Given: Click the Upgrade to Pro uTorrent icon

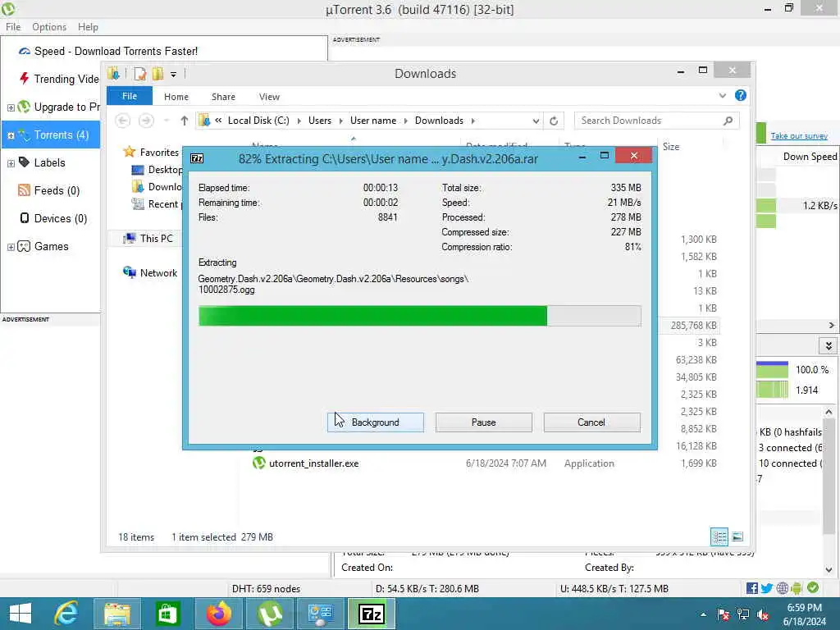Looking at the screenshot, I should click(24, 107).
